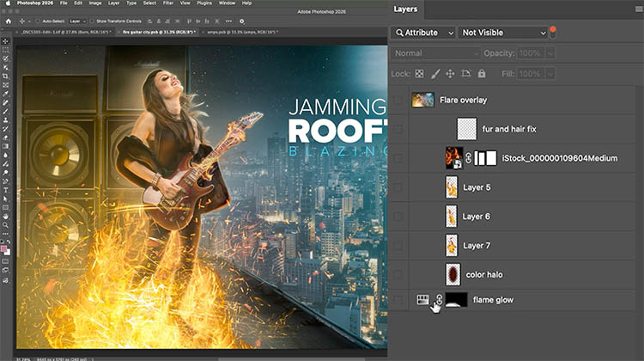Select the color halo layer

(486, 274)
